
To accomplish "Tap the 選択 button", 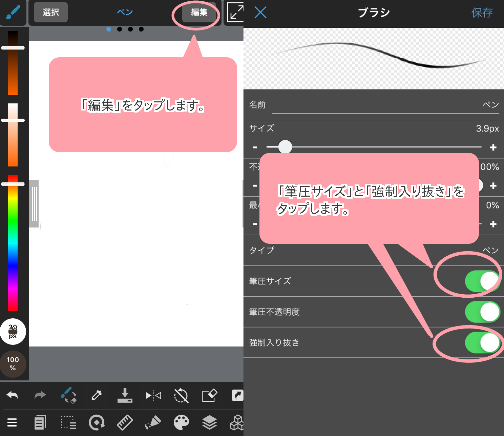I will click(51, 13).
